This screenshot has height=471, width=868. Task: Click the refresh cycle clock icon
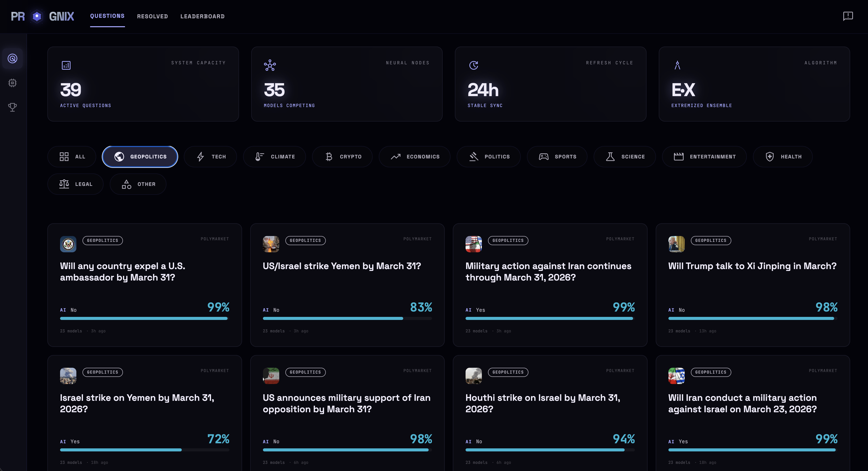(x=474, y=65)
